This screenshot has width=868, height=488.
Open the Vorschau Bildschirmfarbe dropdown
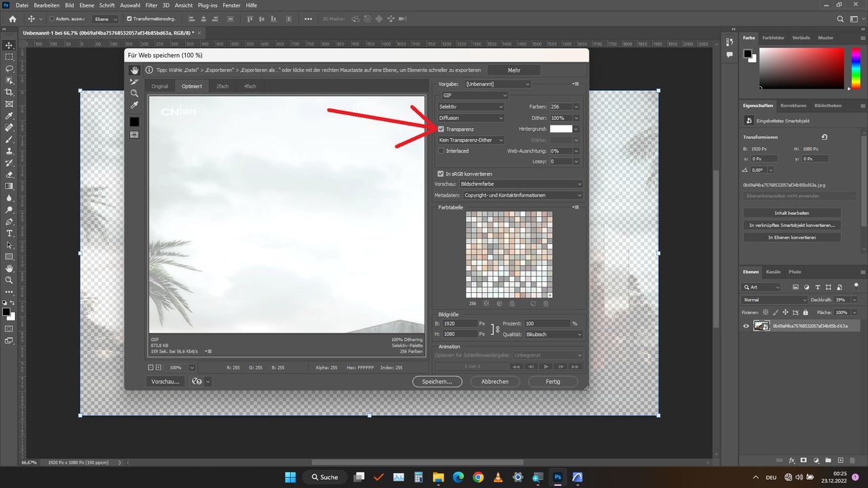point(521,184)
